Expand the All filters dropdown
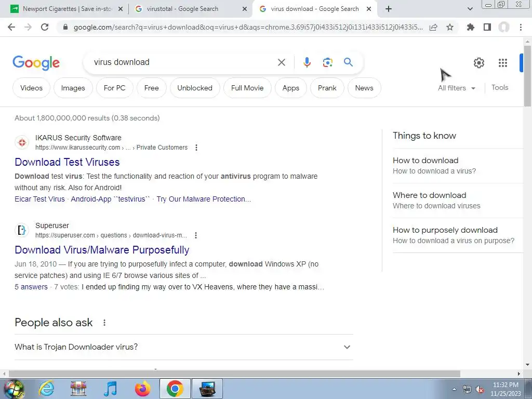This screenshot has width=532, height=399. point(456,88)
